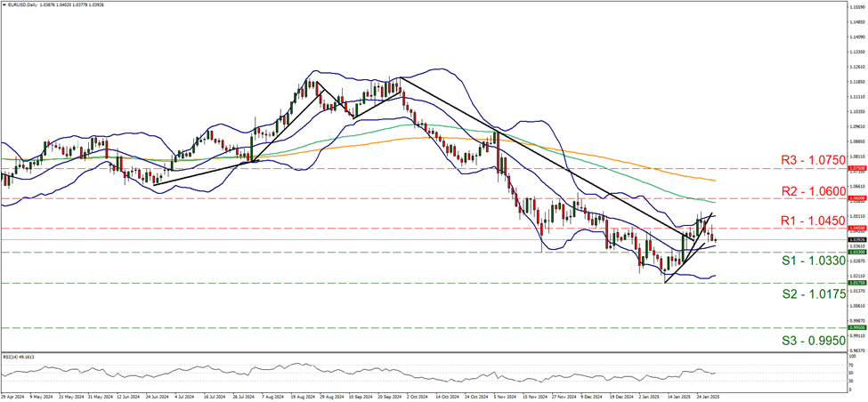
Task: Click the 7 Aug 2024 date label
Action: [x=272, y=397]
